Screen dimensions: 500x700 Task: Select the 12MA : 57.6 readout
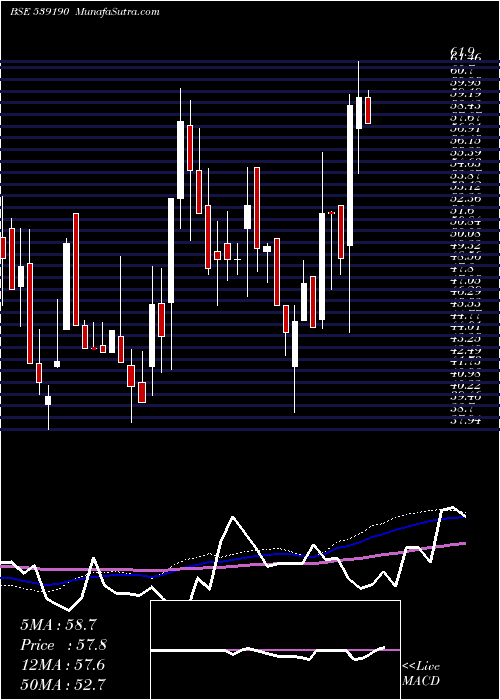pyautogui.click(x=62, y=665)
